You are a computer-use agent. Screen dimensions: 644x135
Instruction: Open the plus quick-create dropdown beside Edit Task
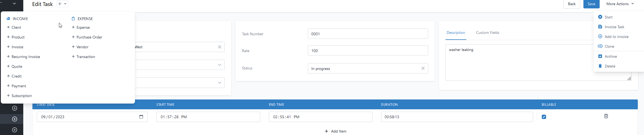pos(62,4)
